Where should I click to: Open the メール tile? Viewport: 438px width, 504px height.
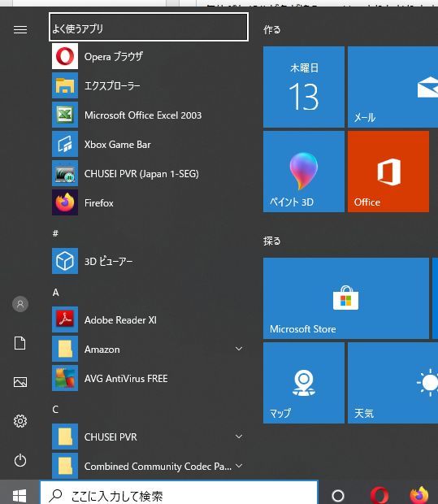pyautogui.click(x=392, y=87)
